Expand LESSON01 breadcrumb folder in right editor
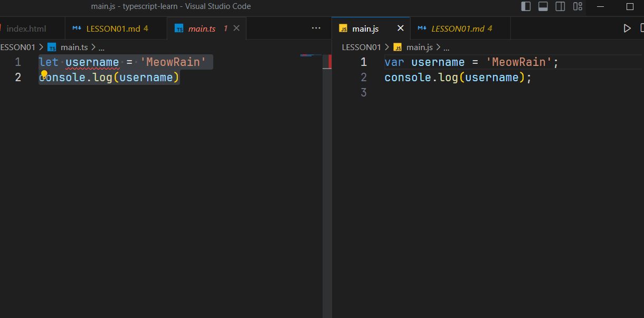The width and height of the screenshot is (644, 318). pyautogui.click(x=361, y=47)
